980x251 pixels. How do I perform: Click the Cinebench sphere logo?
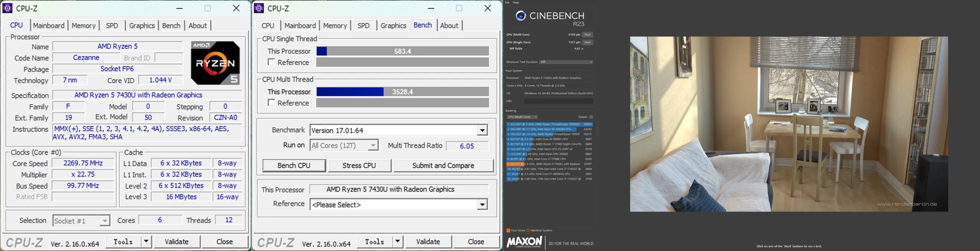point(521,16)
